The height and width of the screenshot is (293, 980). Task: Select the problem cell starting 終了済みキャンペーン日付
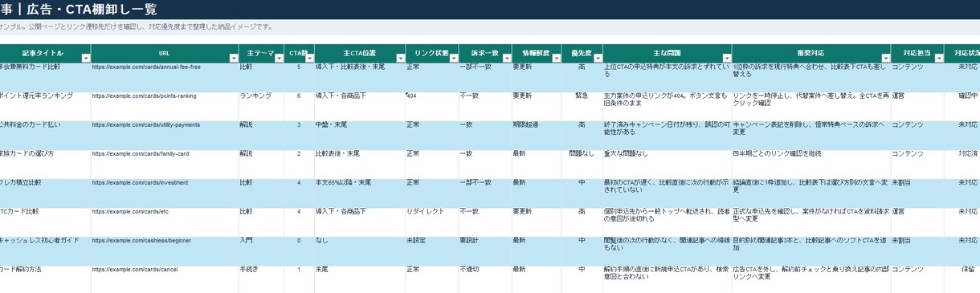click(668, 136)
